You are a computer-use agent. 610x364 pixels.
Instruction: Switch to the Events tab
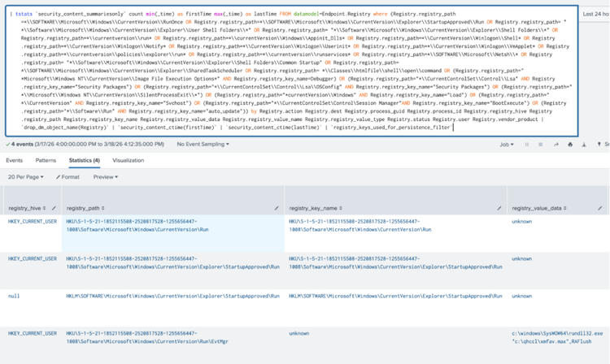(x=14, y=161)
